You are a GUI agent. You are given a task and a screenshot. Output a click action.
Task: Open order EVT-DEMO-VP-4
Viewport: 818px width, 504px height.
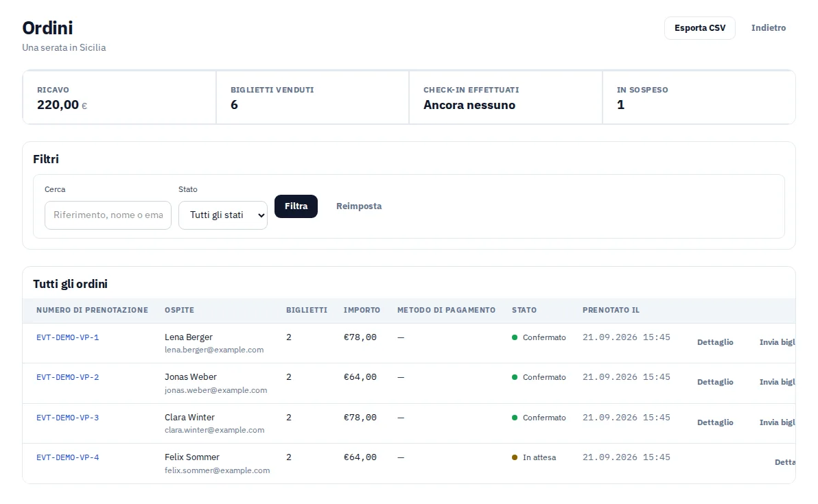[x=68, y=457]
